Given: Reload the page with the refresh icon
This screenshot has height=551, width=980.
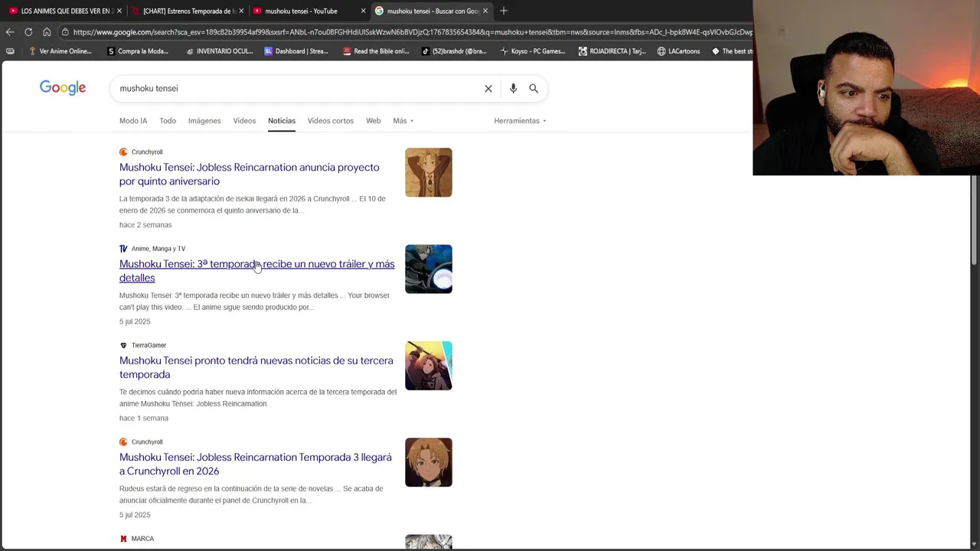Looking at the screenshot, I should point(28,32).
